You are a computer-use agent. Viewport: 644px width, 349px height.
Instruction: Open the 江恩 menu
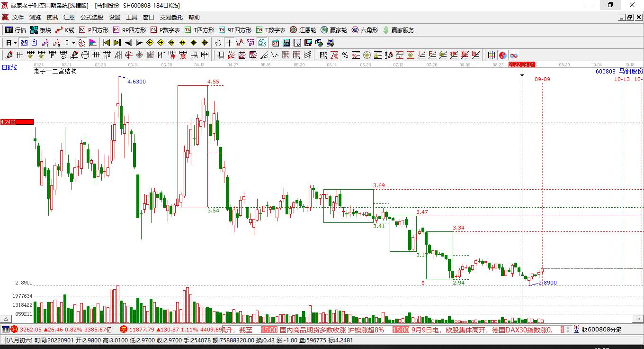pyautogui.click(x=69, y=17)
